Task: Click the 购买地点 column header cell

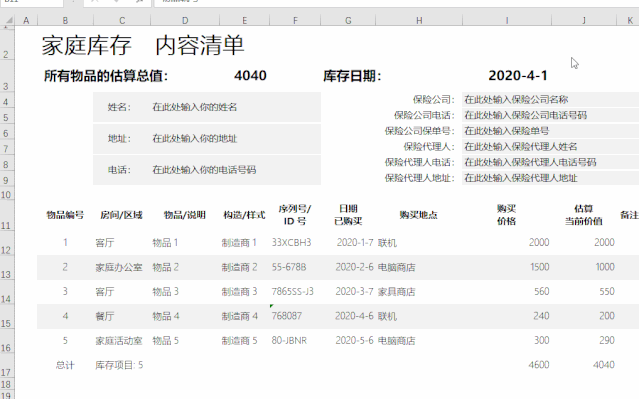Action: click(x=419, y=215)
